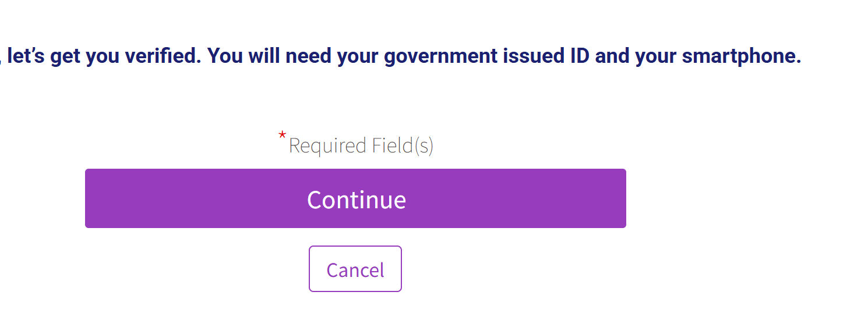The image size is (868, 313).
Task: Choose Cancel below the Continue button
Action: click(x=355, y=269)
